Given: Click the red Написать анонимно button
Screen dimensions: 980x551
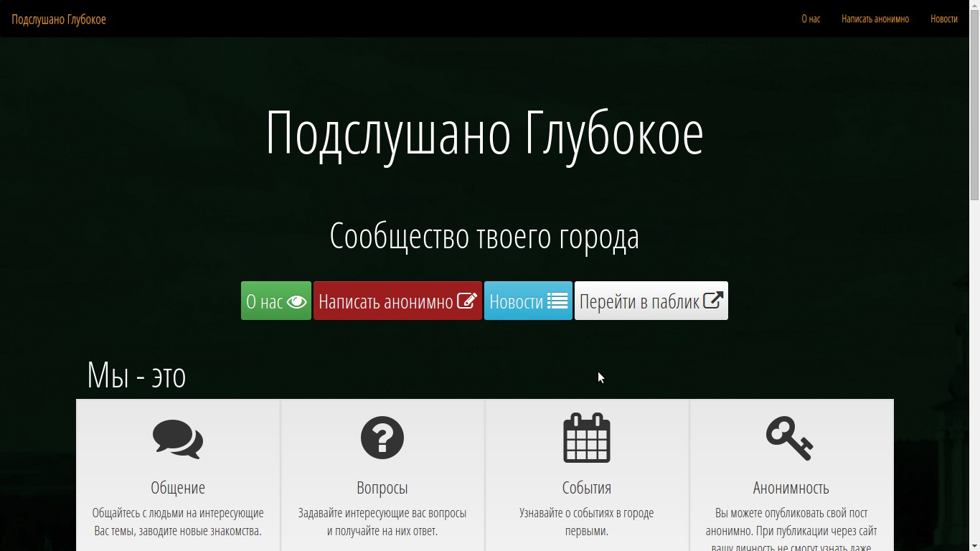Looking at the screenshot, I should pos(397,301).
